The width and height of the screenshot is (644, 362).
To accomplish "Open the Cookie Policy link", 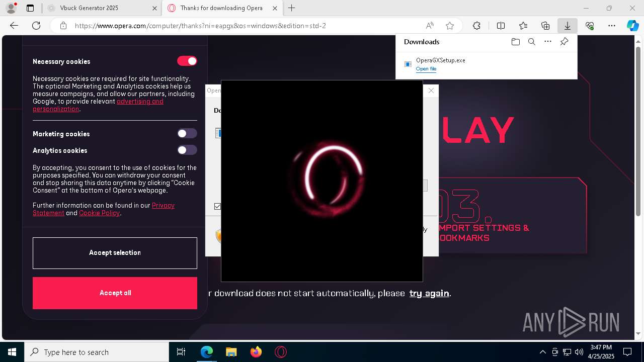I will coord(99,213).
